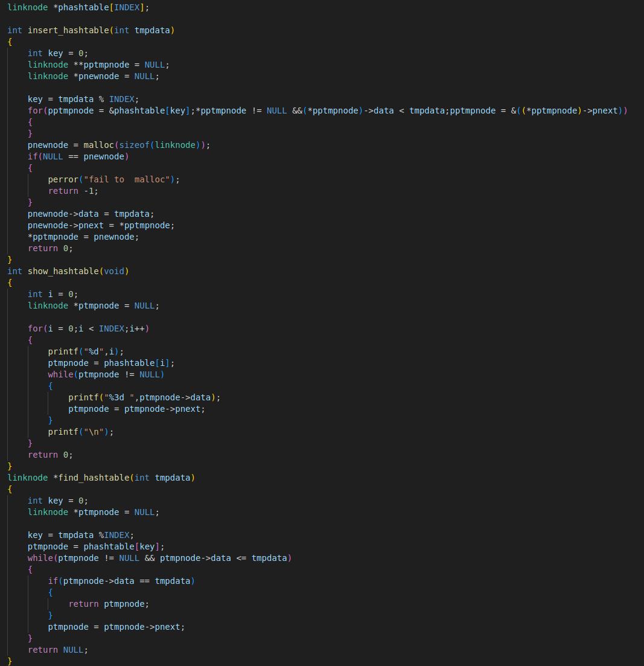Click the show_hashtable function name
Screen dimensions: 644x666
tap(63, 271)
